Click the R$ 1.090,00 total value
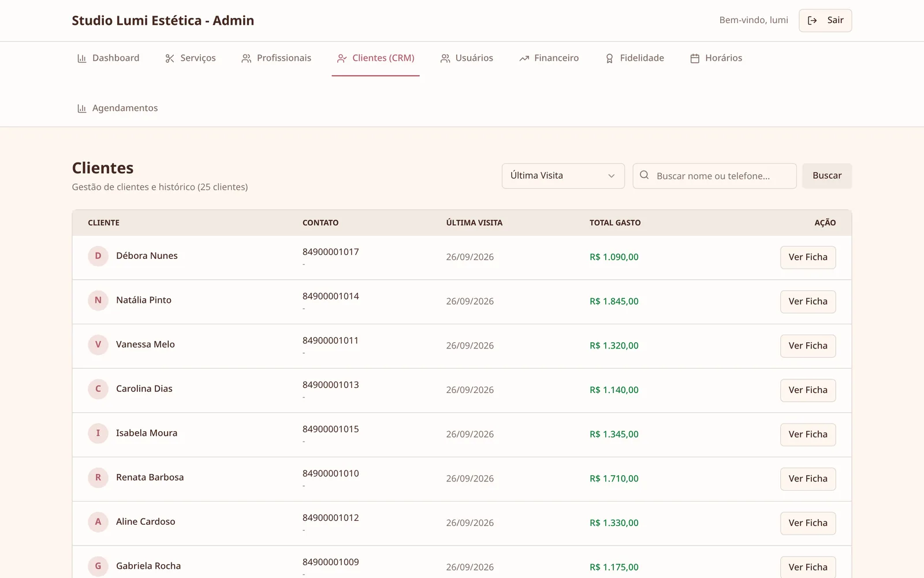The height and width of the screenshot is (578, 924). point(614,257)
